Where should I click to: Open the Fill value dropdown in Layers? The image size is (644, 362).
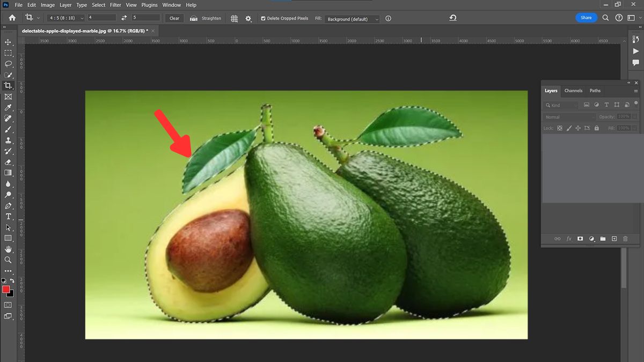pyautogui.click(x=634, y=128)
